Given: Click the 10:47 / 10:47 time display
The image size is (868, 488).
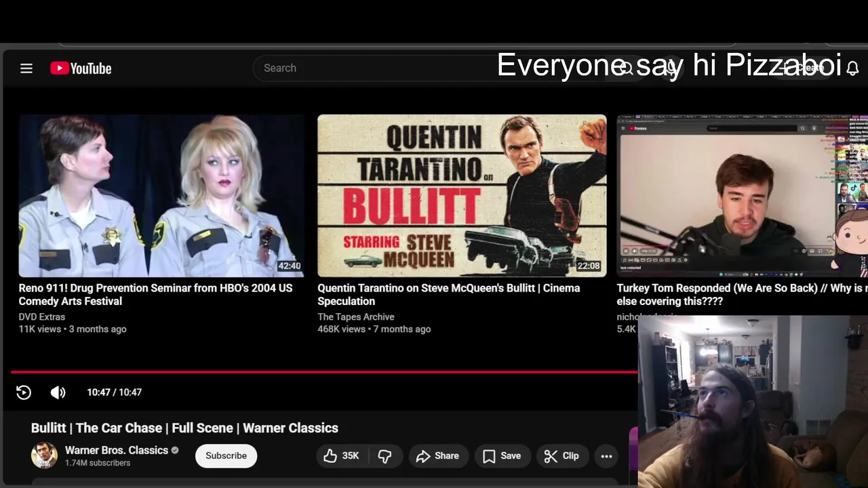Looking at the screenshot, I should coord(114,392).
